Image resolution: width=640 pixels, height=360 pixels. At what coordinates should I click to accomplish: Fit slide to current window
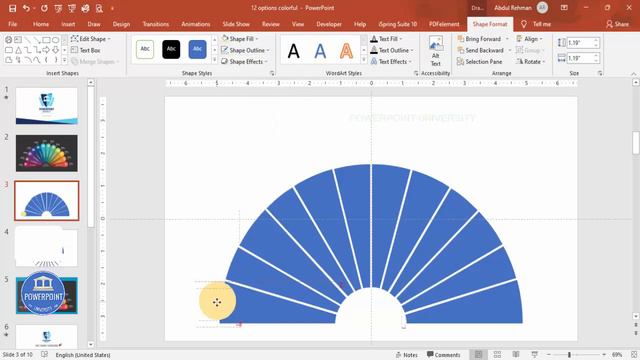coord(634,355)
